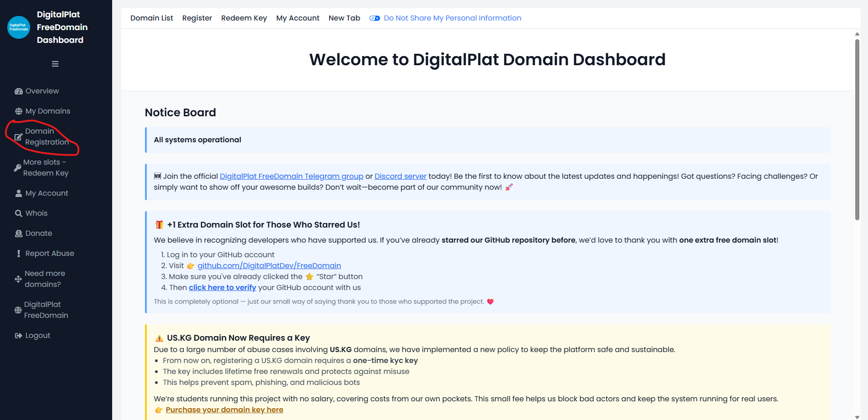Click the Report Abuse exclamation icon
Image resolution: width=868 pixels, height=420 pixels.
pos(19,254)
